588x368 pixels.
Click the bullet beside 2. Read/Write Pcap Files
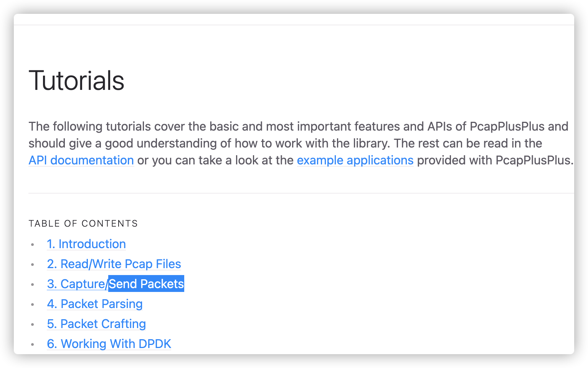point(33,265)
